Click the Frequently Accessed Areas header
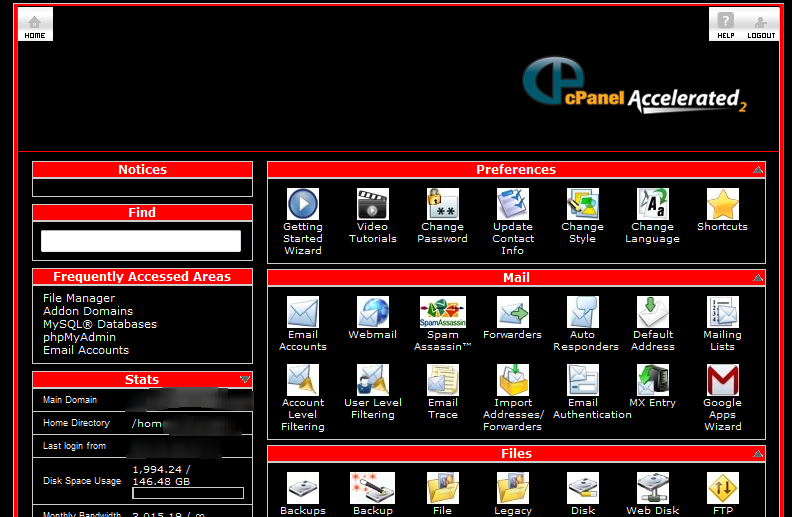 tap(142, 277)
